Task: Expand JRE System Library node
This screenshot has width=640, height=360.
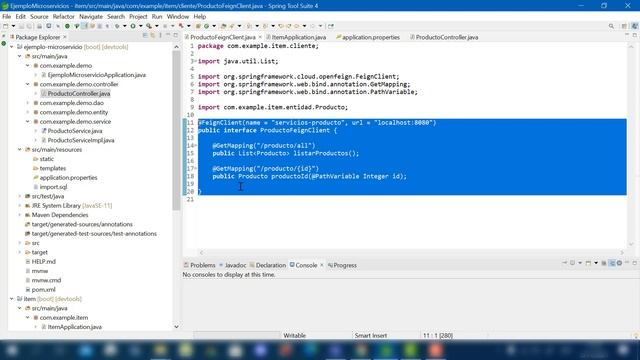Action: (20, 205)
